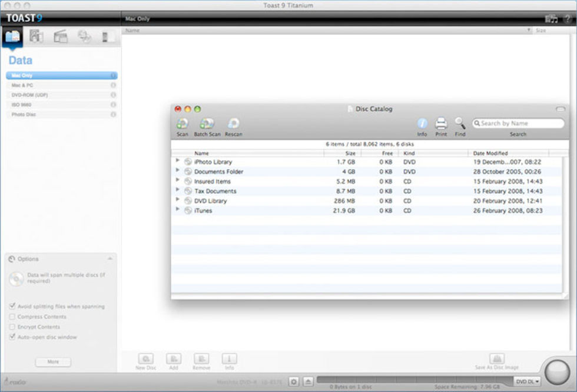Screen dimensions: 577x392
Task: Enable the Compress Contents checkbox
Action: (12, 317)
